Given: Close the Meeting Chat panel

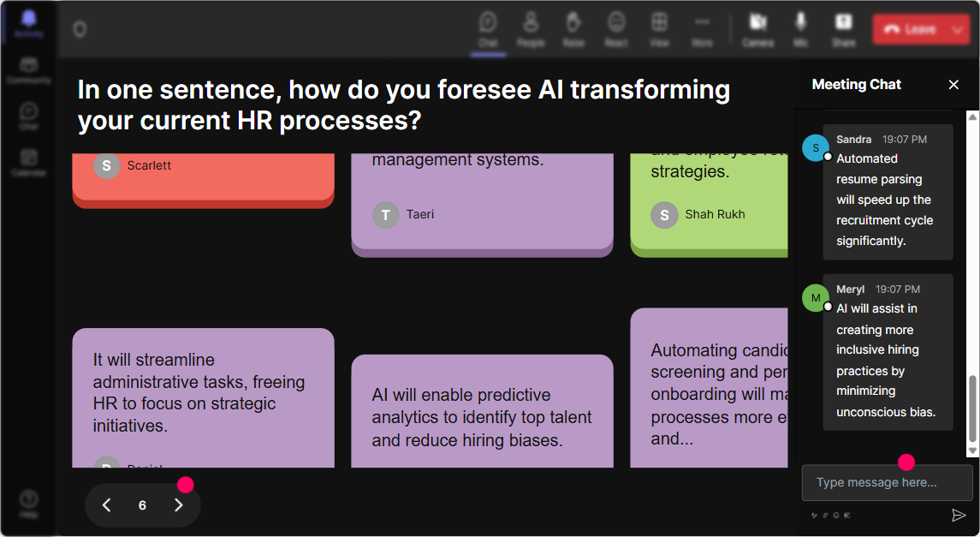Looking at the screenshot, I should (953, 85).
